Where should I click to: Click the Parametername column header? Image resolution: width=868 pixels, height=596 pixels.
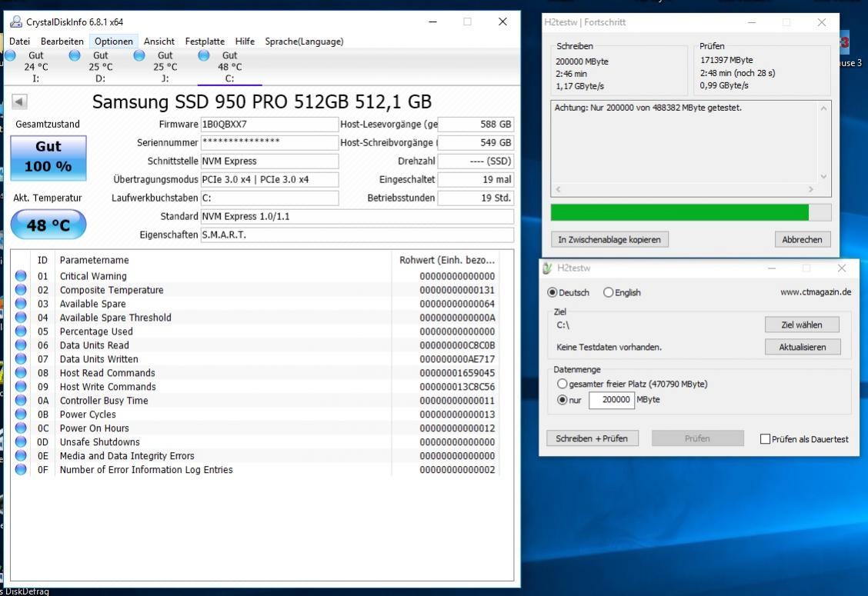[x=94, y=260]
